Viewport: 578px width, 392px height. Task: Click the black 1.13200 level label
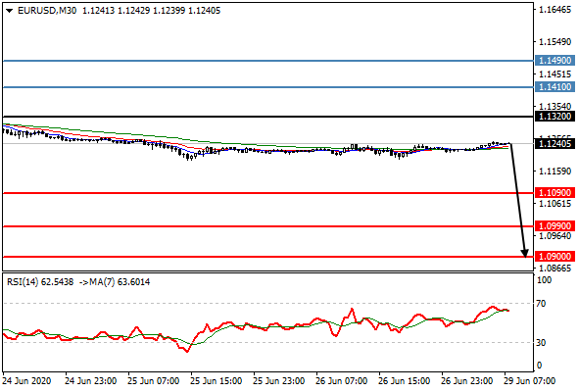[x=554, y=117]
